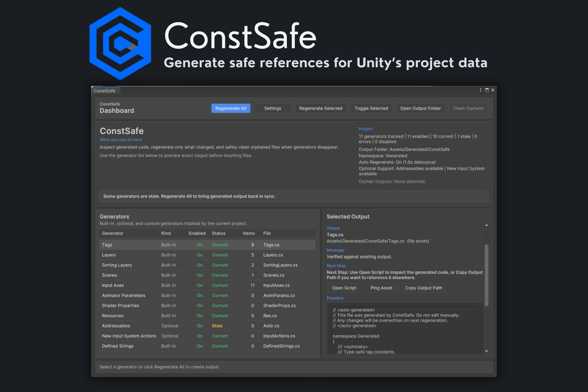Close the ConstSafe window
Image resolution: width=588 pixels, height=392 pixels.
(x=493, y=90)
